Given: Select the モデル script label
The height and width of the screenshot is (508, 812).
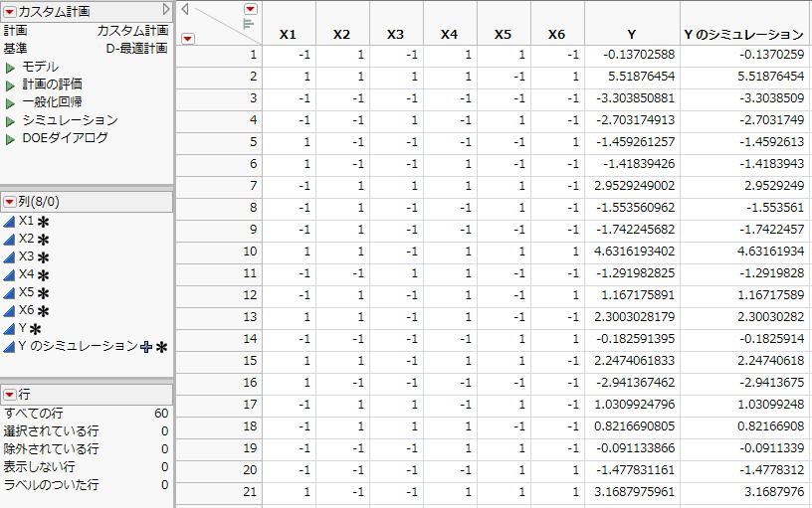Looking at the screenshot, I should 40,68.
